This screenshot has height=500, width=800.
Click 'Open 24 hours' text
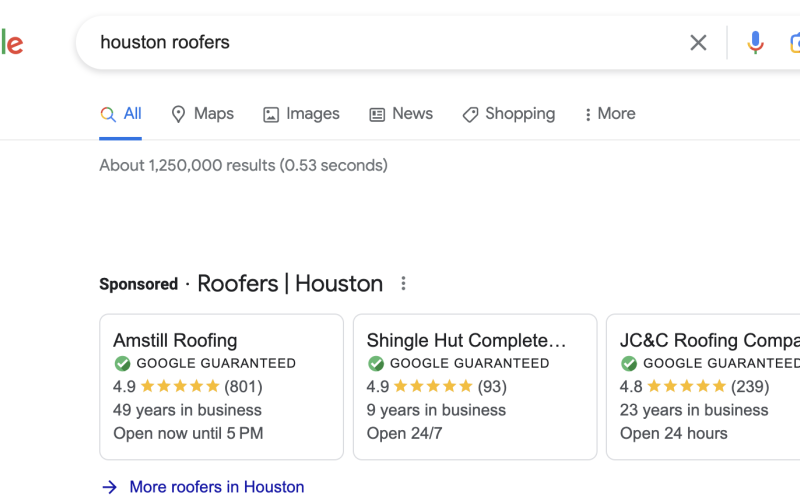pos(673,434)
